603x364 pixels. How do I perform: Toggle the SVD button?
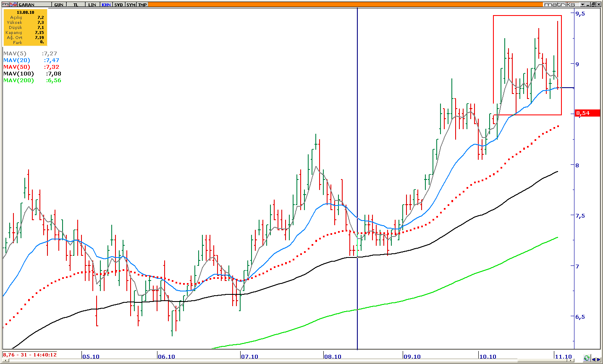click(119, 5)
